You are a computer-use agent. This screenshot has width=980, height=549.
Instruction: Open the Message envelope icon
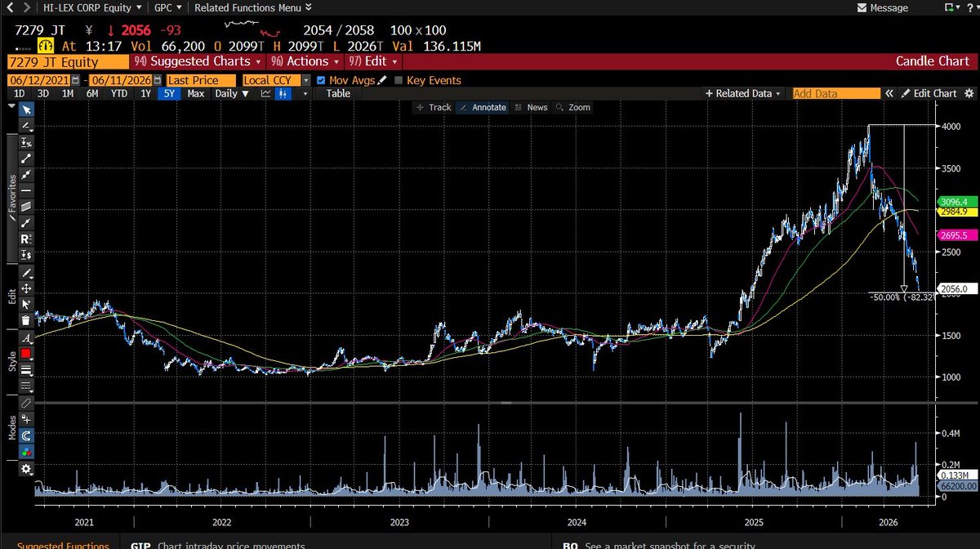(861, 7)
